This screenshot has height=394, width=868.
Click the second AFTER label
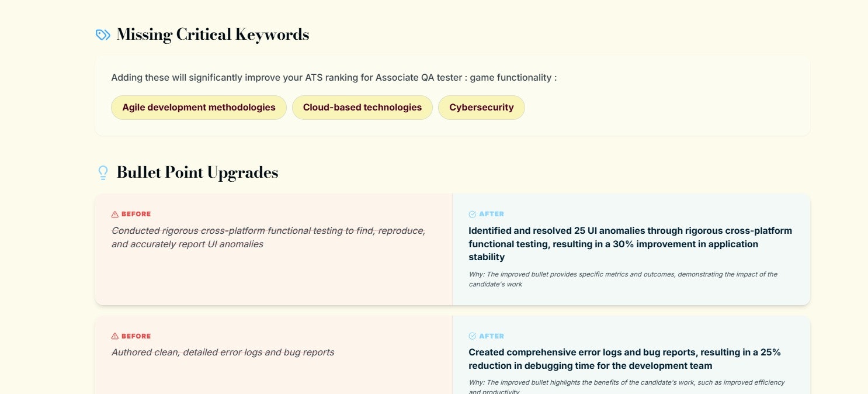point(491,336)
